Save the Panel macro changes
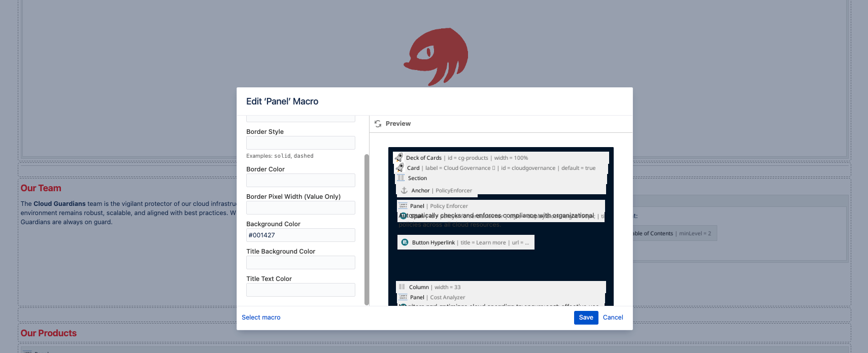The height and width of the screenshot is (353, 868). click(586, 317)
